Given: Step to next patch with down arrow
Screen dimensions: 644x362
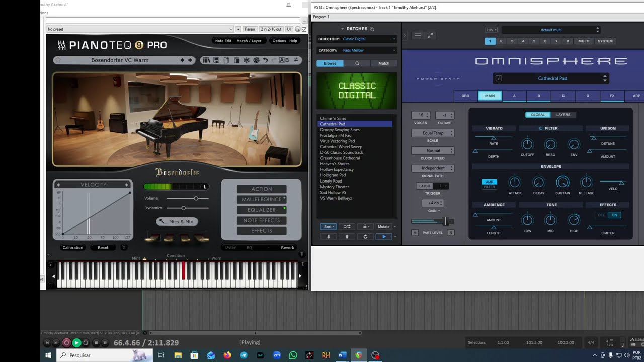Looking at the screenshot, I should tap(329, 236).
